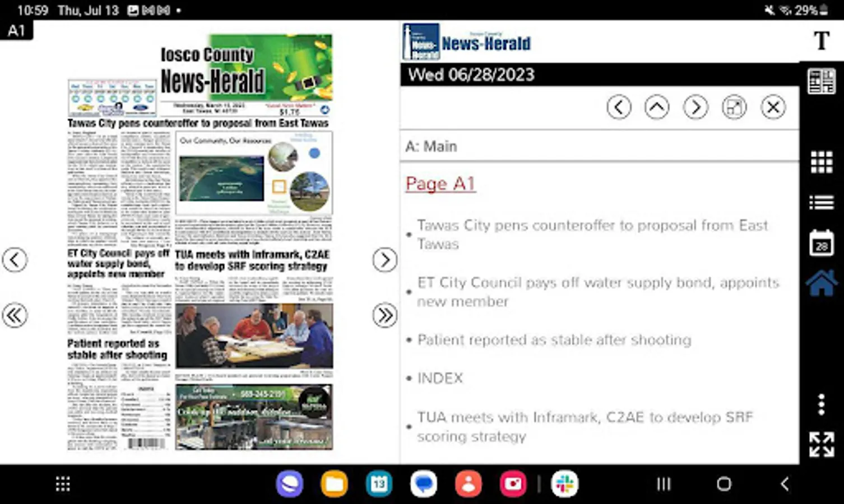The image size is (844, 504).
Task: Jump to last page double-right arrow
Action: point(385,315)
